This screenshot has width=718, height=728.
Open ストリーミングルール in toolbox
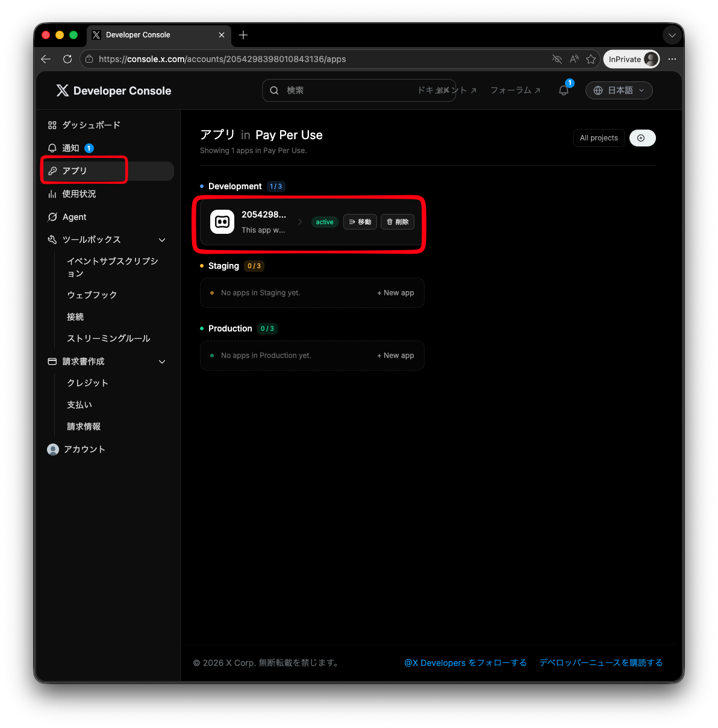(109, 338)
